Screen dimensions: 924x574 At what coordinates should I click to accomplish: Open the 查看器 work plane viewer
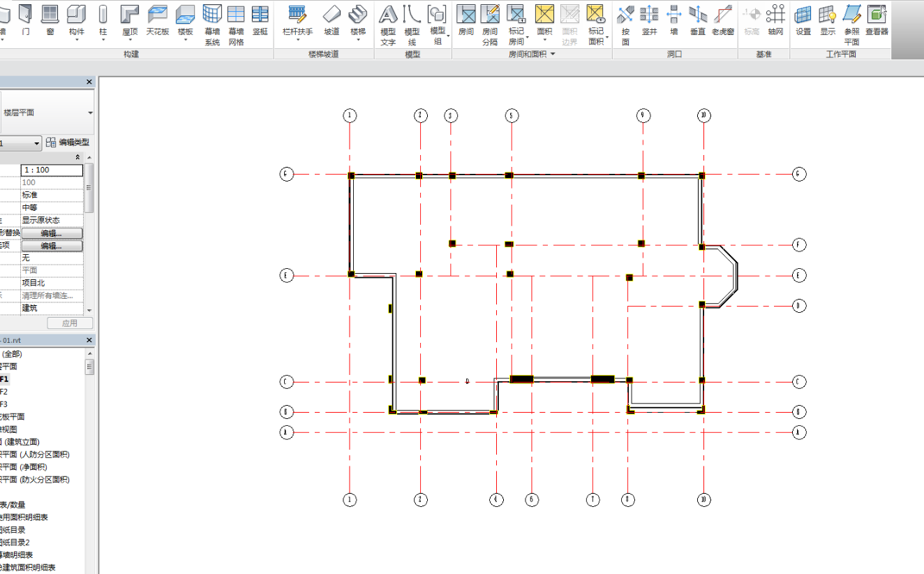point(877,20)
